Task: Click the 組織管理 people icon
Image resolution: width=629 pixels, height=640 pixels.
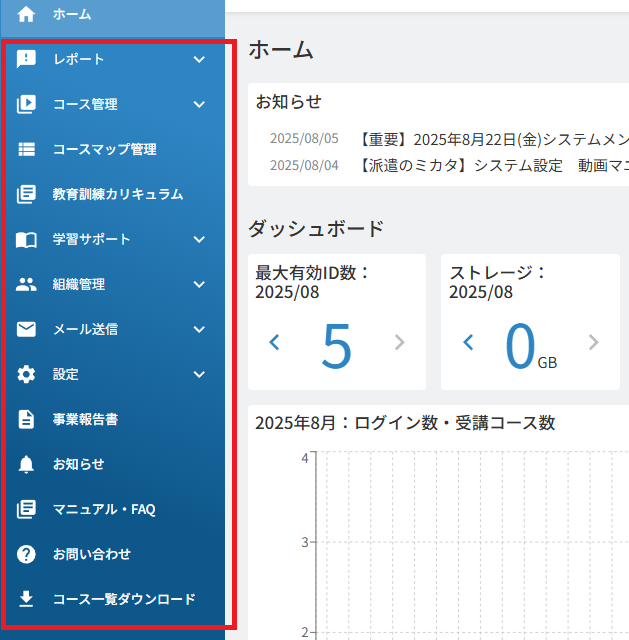Action: (26, 284)
